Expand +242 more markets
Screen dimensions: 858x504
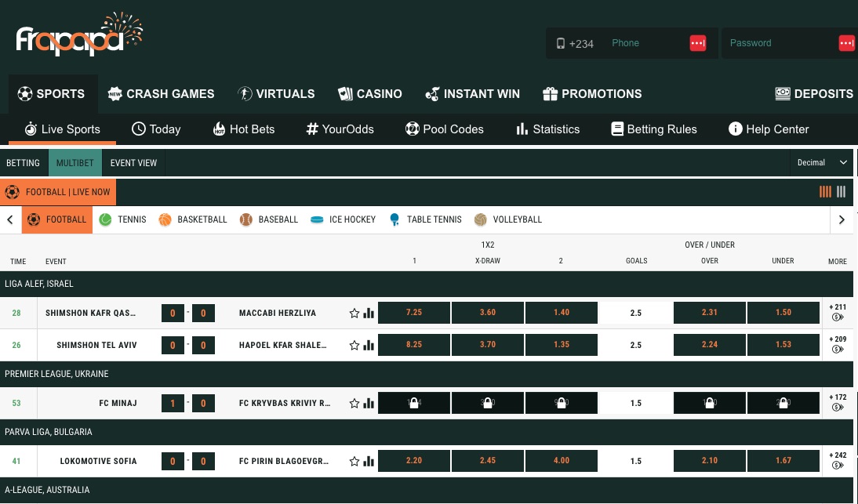[x=838, y=460]
